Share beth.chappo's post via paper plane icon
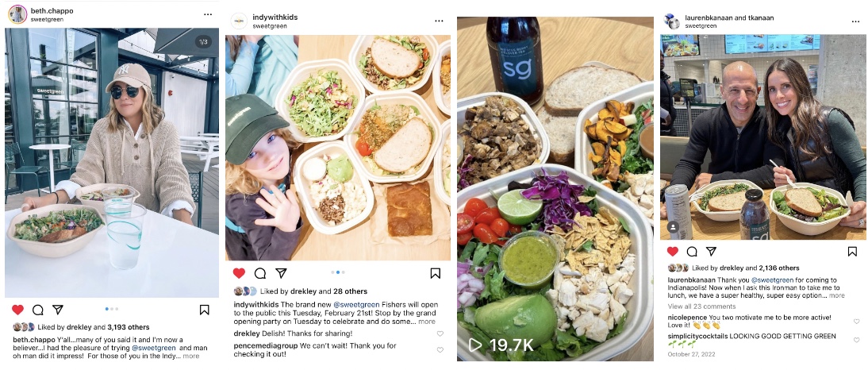The image size is (868, 370). point(58,310)
